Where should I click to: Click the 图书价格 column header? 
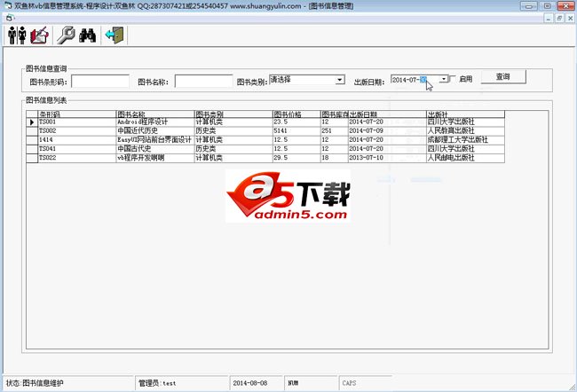(x=296, y=114)
